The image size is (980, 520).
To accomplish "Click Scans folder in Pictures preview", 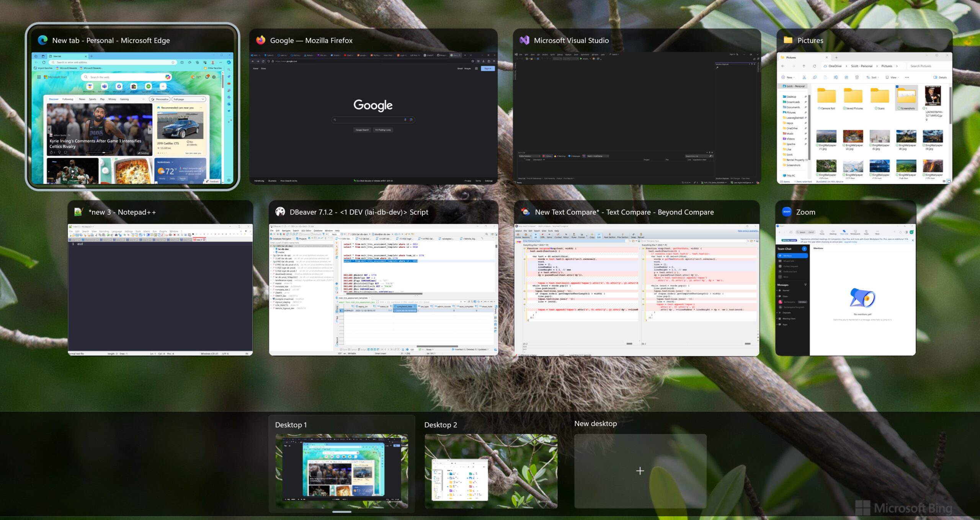I will pos(880,99).
